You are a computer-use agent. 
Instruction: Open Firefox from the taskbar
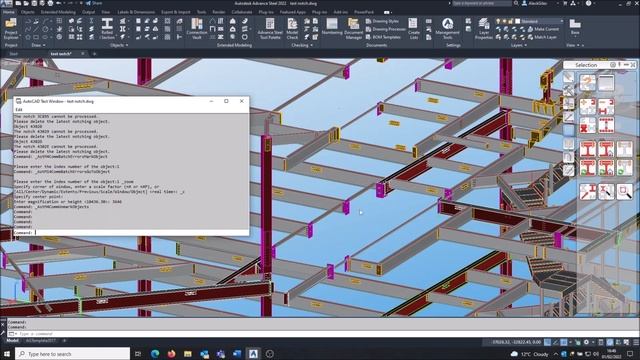[171, 354]
